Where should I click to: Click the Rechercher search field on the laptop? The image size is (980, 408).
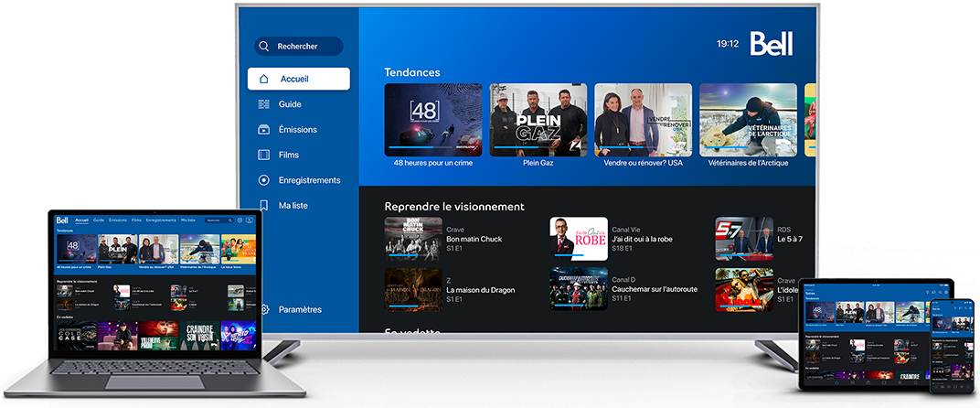tap(218, 220)
